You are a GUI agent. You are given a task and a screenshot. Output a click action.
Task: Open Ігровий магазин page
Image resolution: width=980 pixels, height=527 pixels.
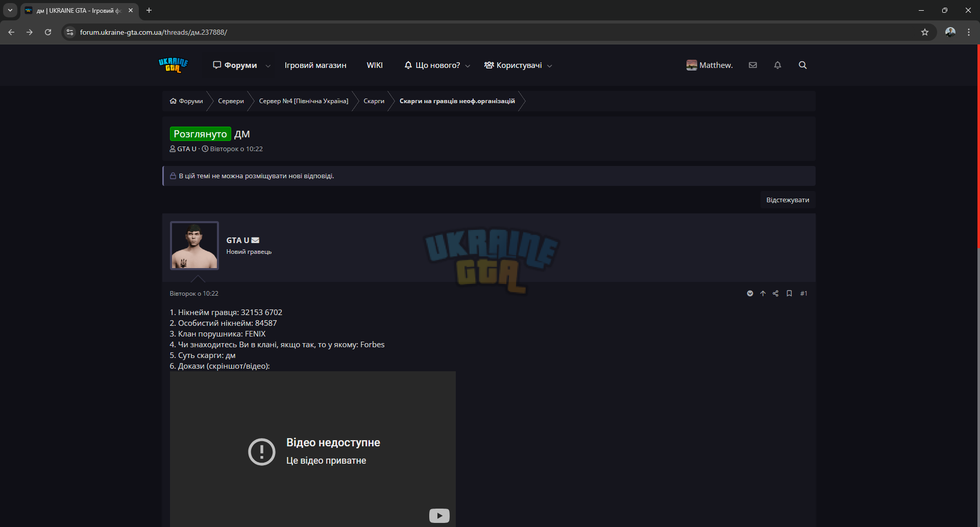[x=315, y=65]
